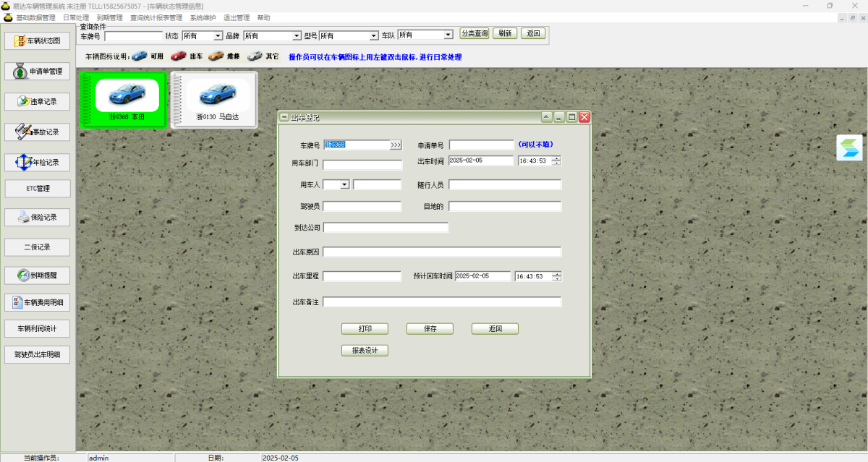The height and width of the screenshot is (462, 868).
Task: Click the 分类查询 button
Action: pos(475,33)
